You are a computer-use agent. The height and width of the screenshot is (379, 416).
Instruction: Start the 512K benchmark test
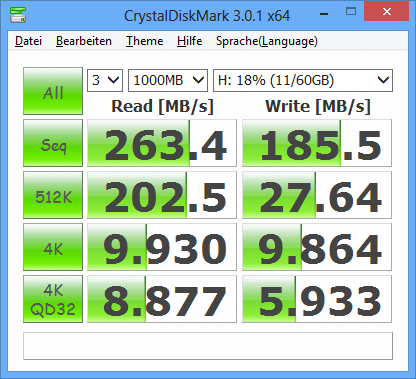(53, 195)
